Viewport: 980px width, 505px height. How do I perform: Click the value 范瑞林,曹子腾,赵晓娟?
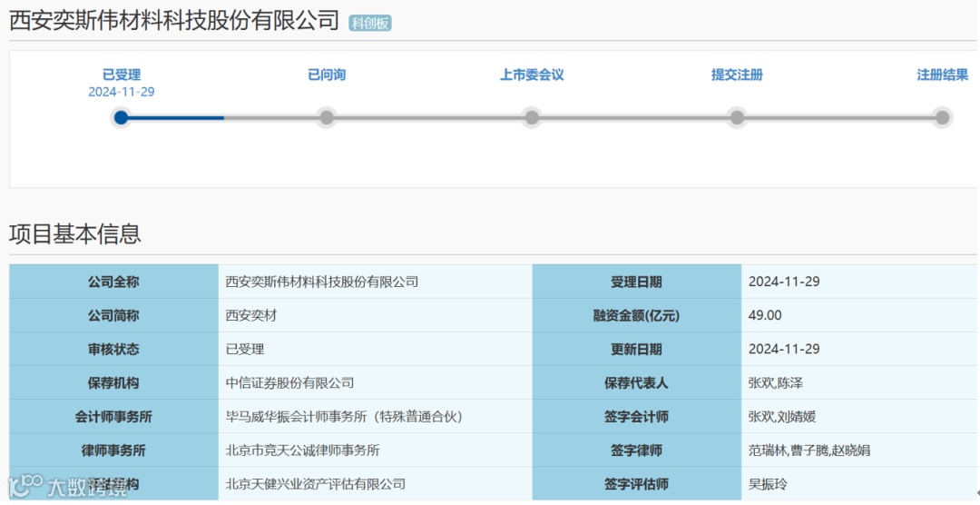click(809, 451)
